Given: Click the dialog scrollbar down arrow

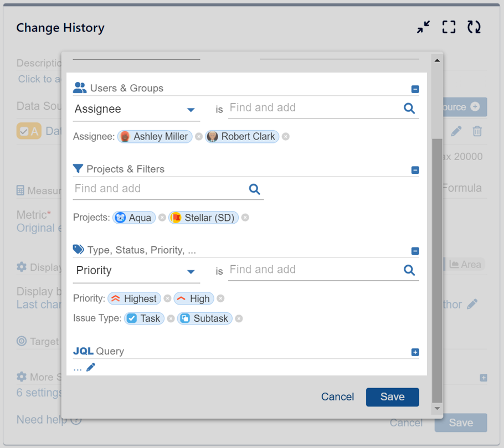Looking at the screenshot, I should pyautogui.click(x=437, y=408).
